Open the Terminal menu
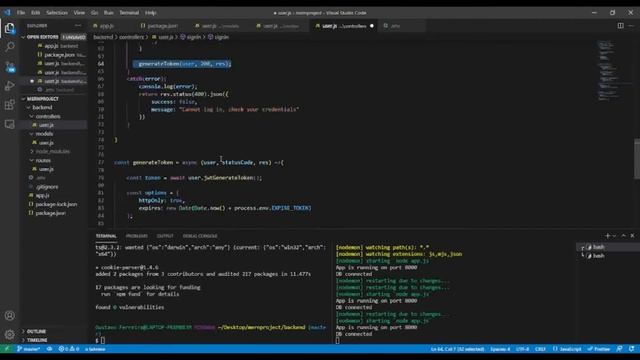Image resolution: width=640 pixels, height=360 pixels. [x=129, y=13]
